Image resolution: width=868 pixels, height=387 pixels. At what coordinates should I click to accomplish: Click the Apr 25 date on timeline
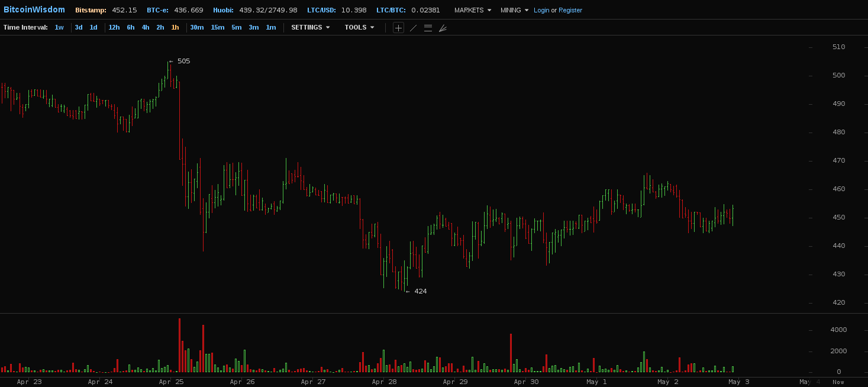click(x=172, y=382)
